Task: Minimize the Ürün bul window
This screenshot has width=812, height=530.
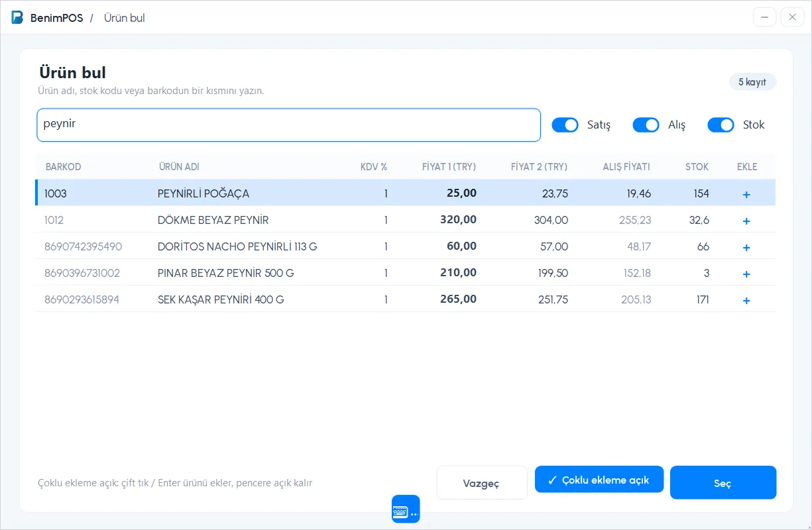Action: (x=765, y=18)
